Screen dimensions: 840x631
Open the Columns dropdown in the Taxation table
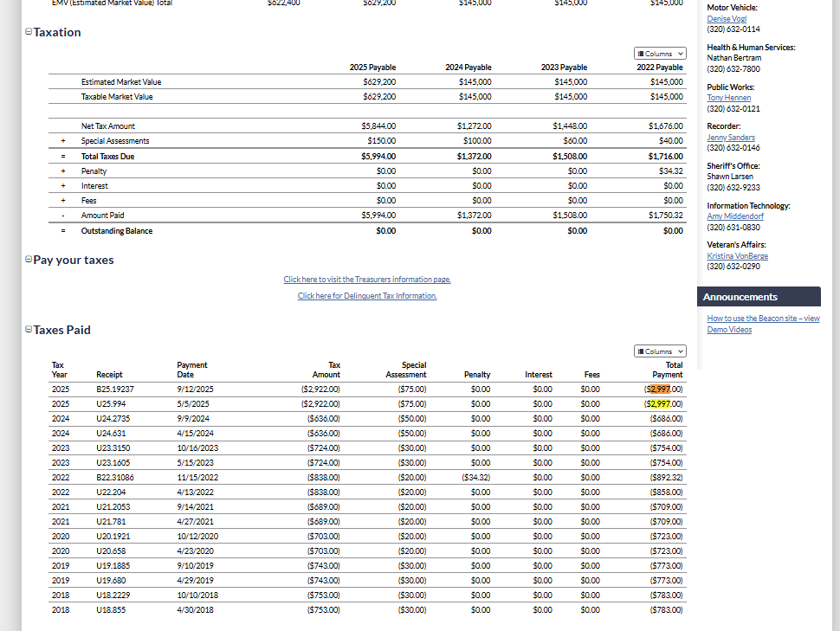[659, 54]
